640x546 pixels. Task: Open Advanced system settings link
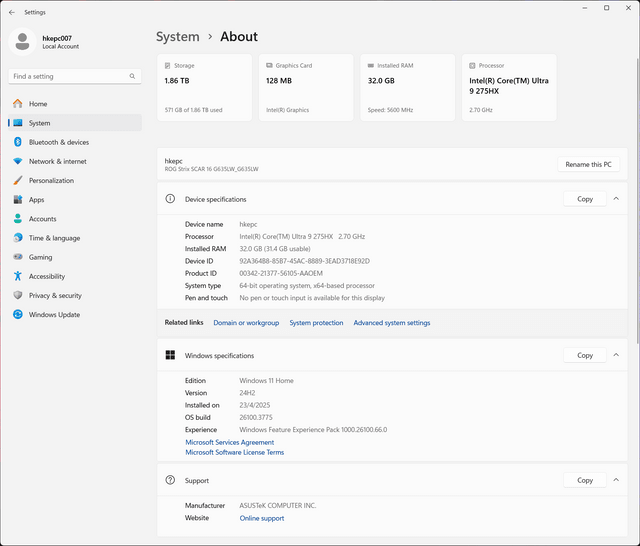(392, 323)
